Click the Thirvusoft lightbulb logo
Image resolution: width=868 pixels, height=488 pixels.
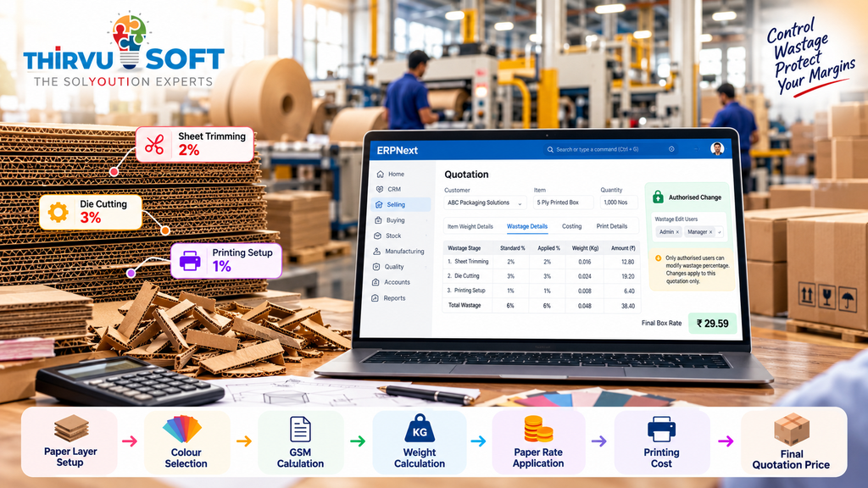[129, 41]
